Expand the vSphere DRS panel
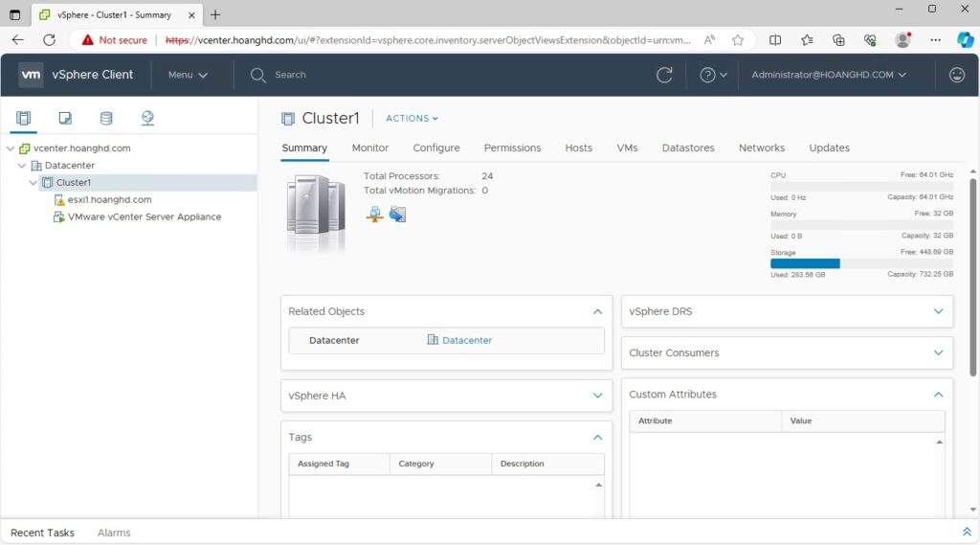This screenshot has width=980, height=545. [x=938, y=311]
